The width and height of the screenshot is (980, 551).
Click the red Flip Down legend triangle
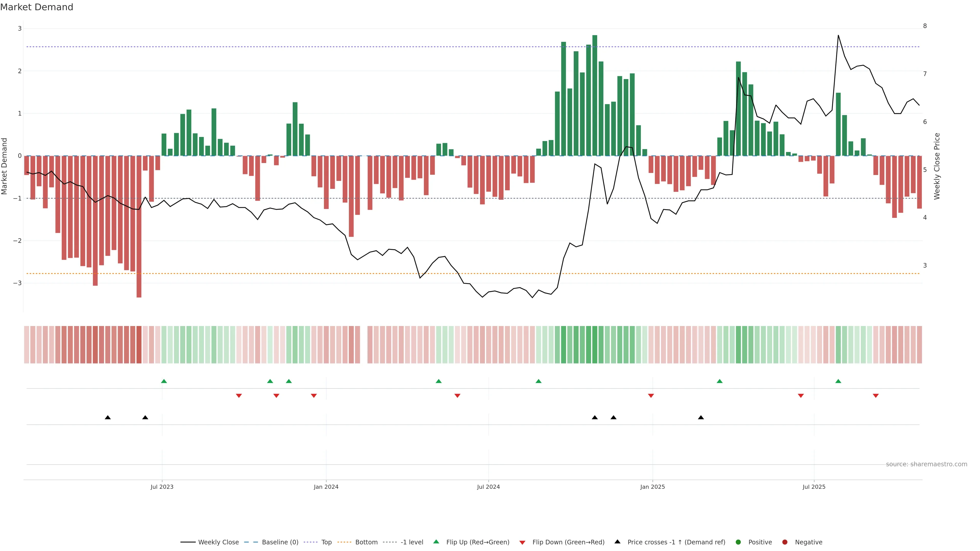click(522, 543)
